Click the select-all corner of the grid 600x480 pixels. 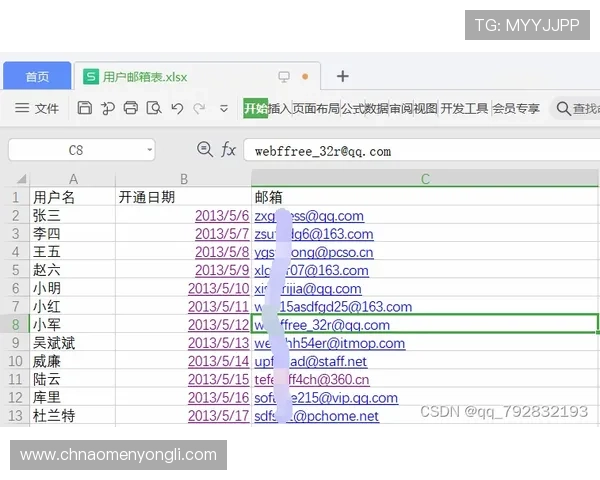[x=15, y=179]
